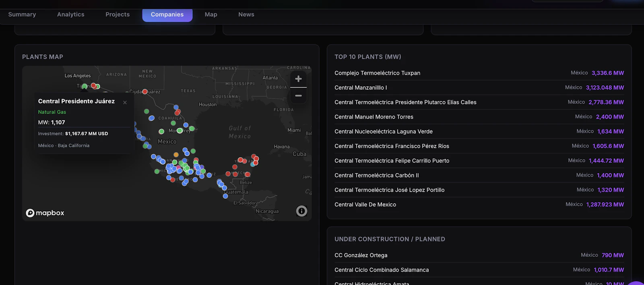This screenshot has height=285, width=644.
Task: Zoom out on the plants map
Action: click(298, 96)
